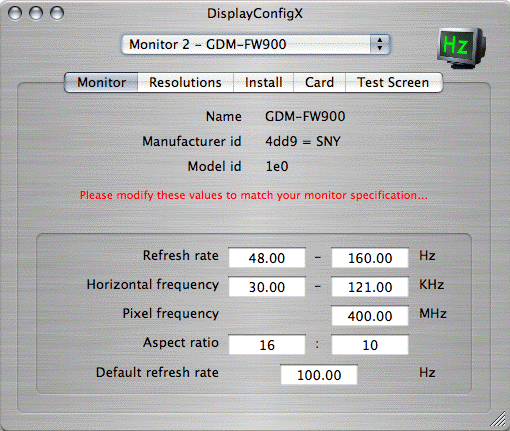Open the Install tab
Viewport: 510px width, 431px height.
click(263, 82)
